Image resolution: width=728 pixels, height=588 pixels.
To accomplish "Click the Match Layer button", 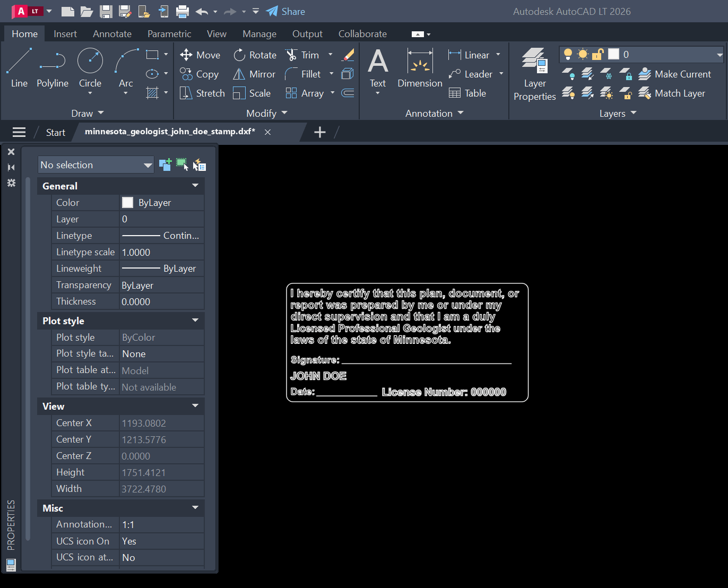I will [672, 93].
